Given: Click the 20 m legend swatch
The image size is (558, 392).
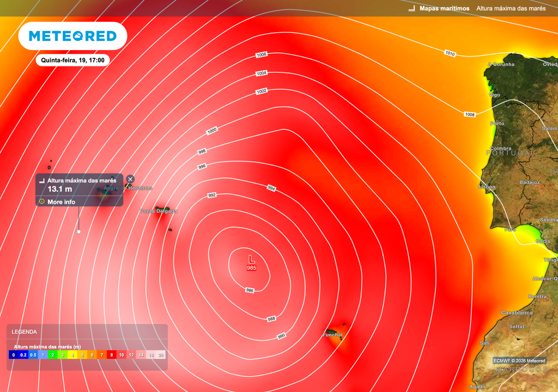Looking at the screenshot, I should click(x=161, y=355).
